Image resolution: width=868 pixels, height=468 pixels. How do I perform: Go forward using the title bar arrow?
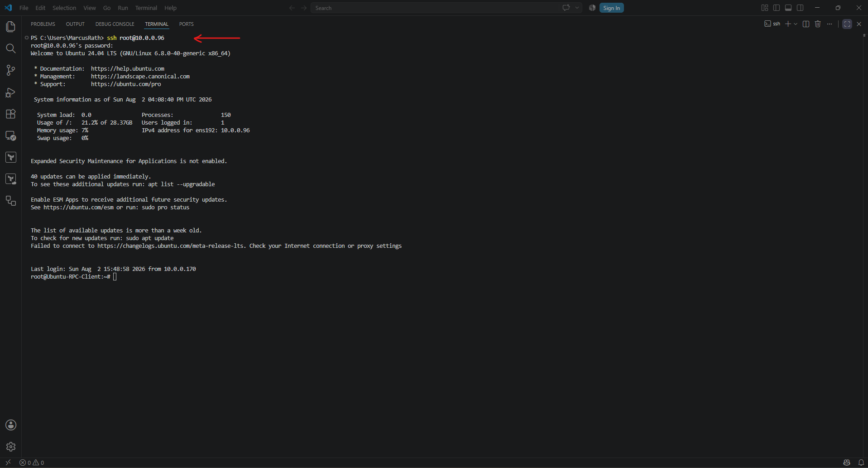(304, 8)
